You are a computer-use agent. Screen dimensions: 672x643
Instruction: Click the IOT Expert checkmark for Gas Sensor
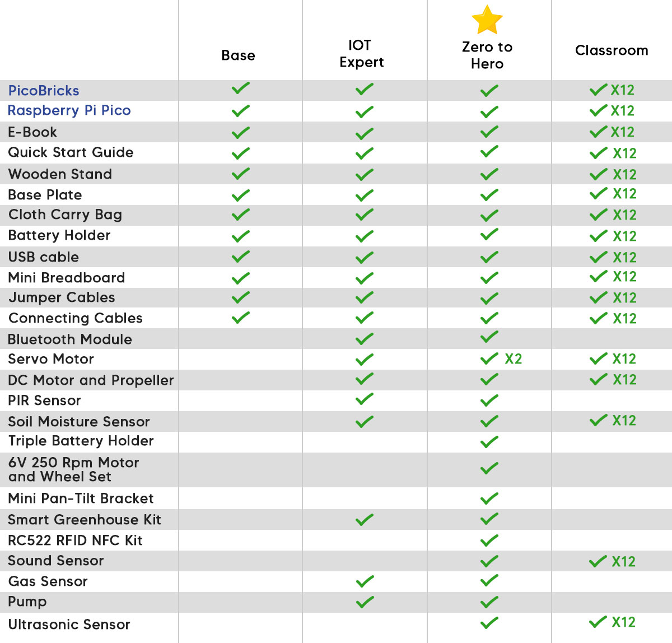click(x=365, y=581)
